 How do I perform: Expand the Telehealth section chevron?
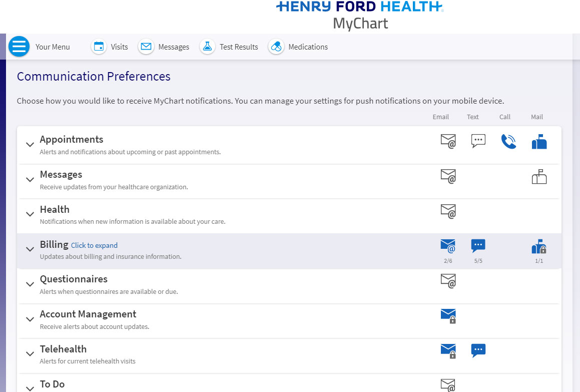[30, 354]
